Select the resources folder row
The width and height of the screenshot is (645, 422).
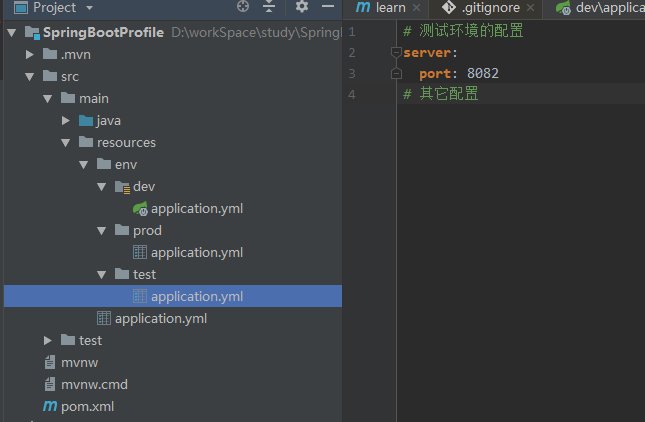coord(173,143)
